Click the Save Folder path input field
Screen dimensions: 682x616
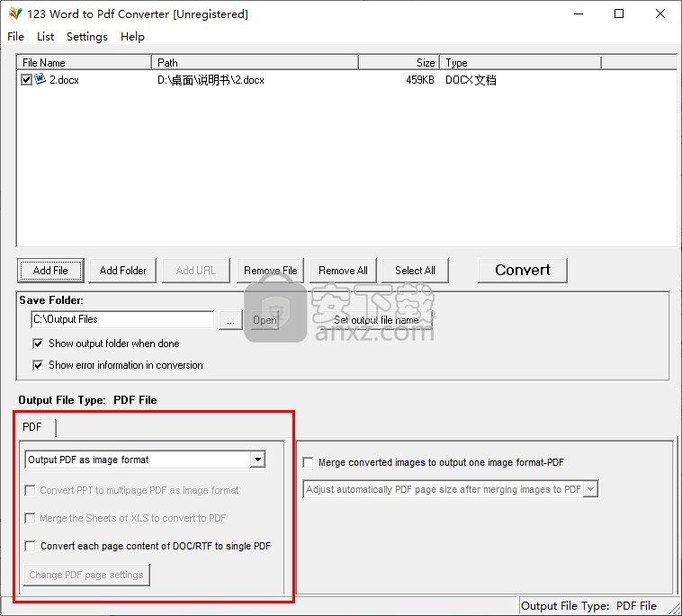point(122,319)
